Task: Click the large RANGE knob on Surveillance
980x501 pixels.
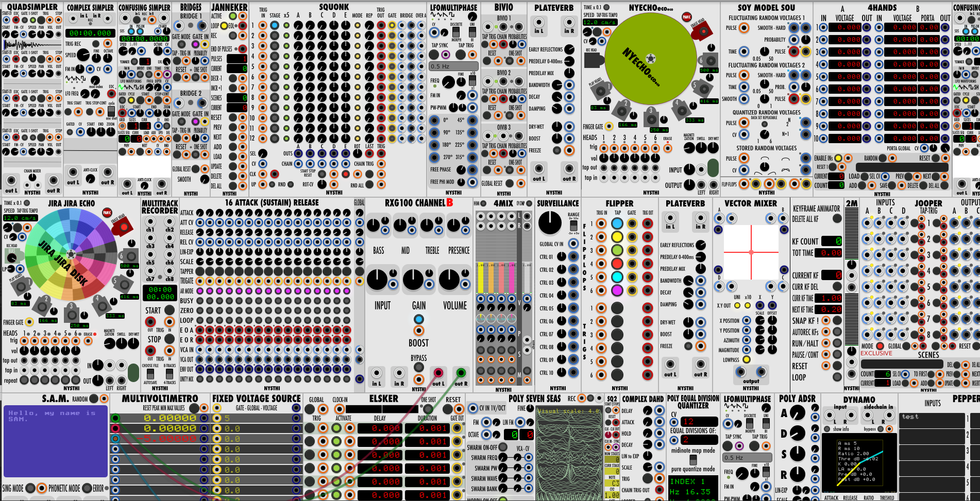Action: pyautogui.click(x=550, y=222)
